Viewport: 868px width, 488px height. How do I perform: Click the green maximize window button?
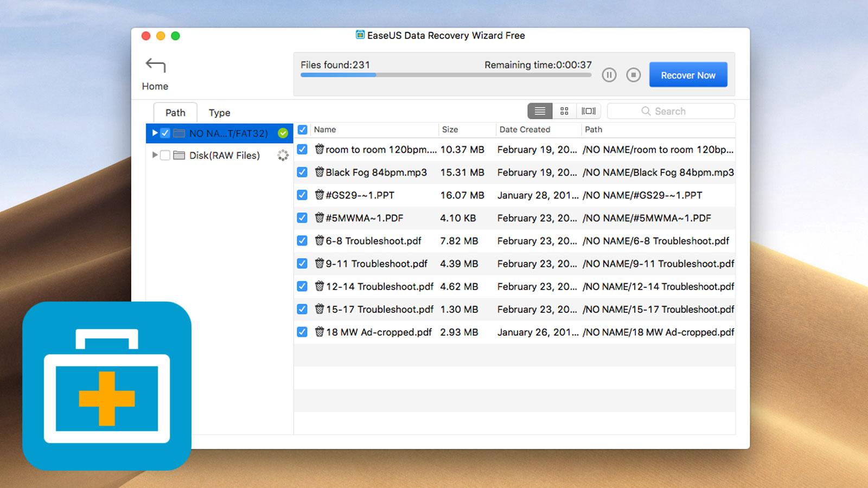pyautogui.click(x=175, y=36)
